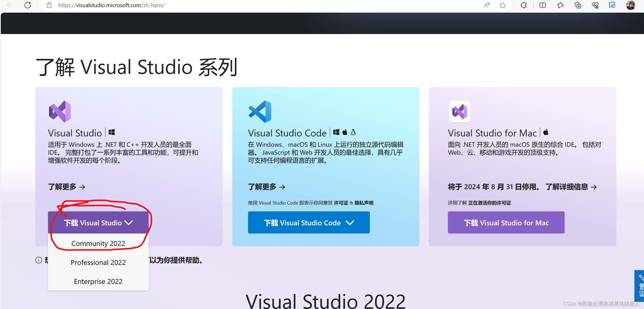Add page to favorites star icon
The height and width of the screenshot is (309, 644).
(x=502, y=5)
